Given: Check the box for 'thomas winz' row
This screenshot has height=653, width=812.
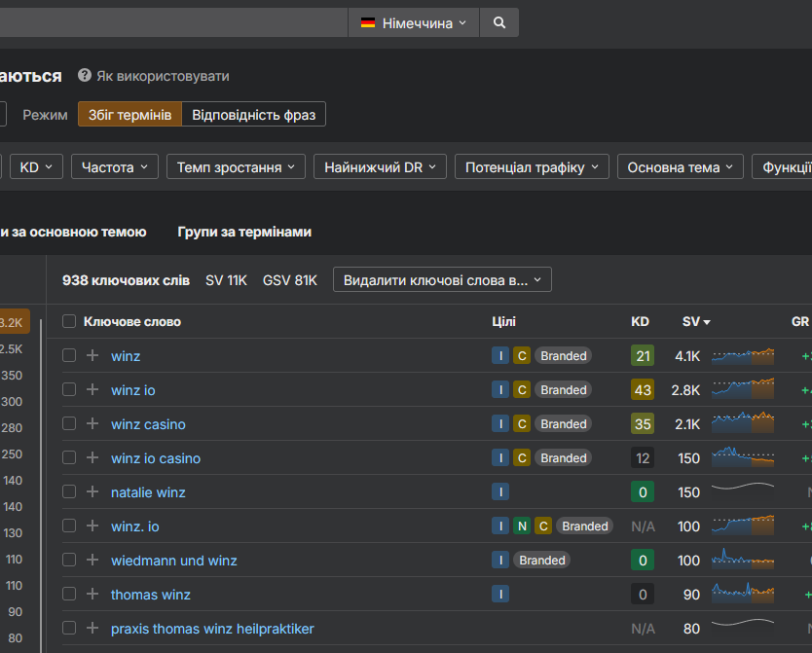Looking at the screenshot, I should coord(69,595).
